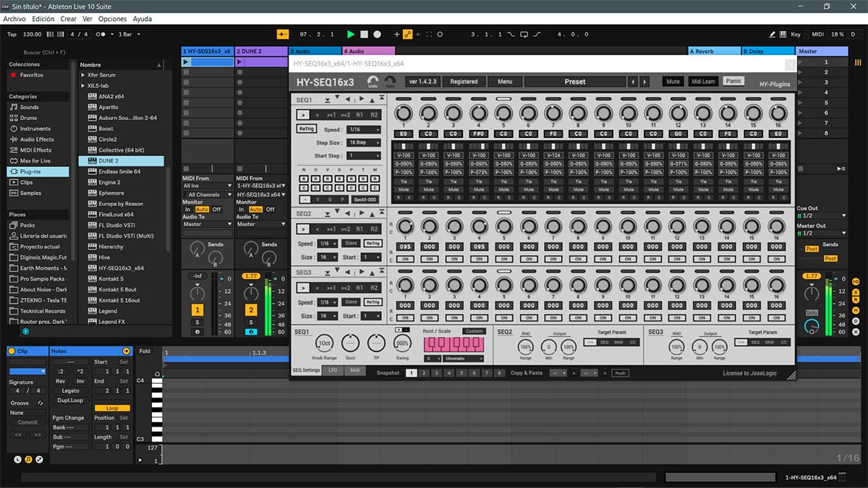Click the HY-SEQ16x3 Undo arrow icon

click(373, 81)
